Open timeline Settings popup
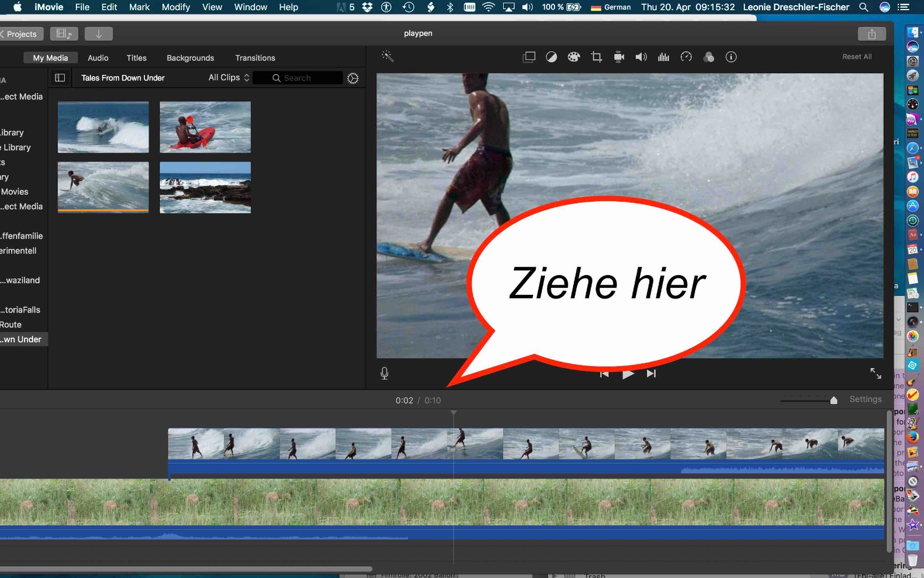 (x=865, y=399)
